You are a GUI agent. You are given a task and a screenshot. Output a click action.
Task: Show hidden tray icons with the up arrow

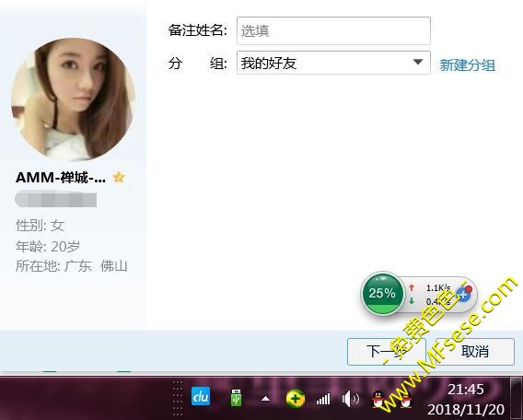pyautogui.click(x=265, y=399)
